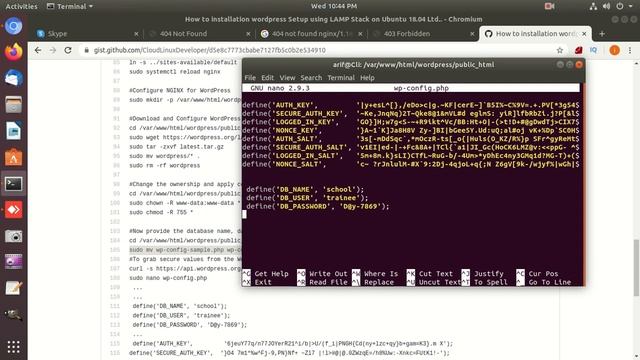The height and width of the screenshot is (360, 640).
Task: Bookmark this page with the star
Action: click(x=560, y=50)
